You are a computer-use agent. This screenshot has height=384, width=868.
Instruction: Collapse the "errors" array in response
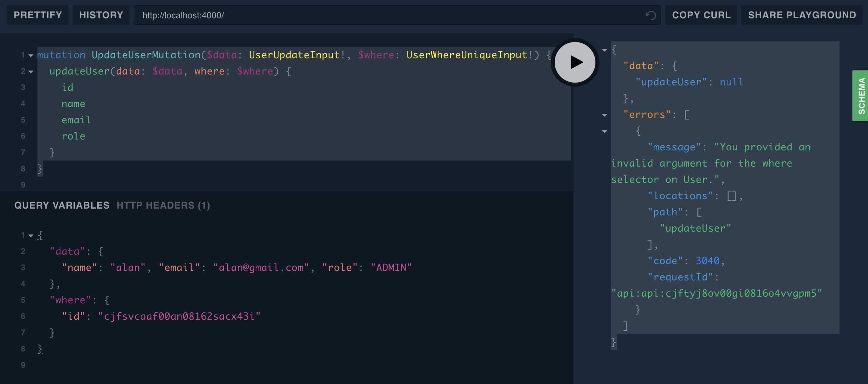(x=605, y=115)
